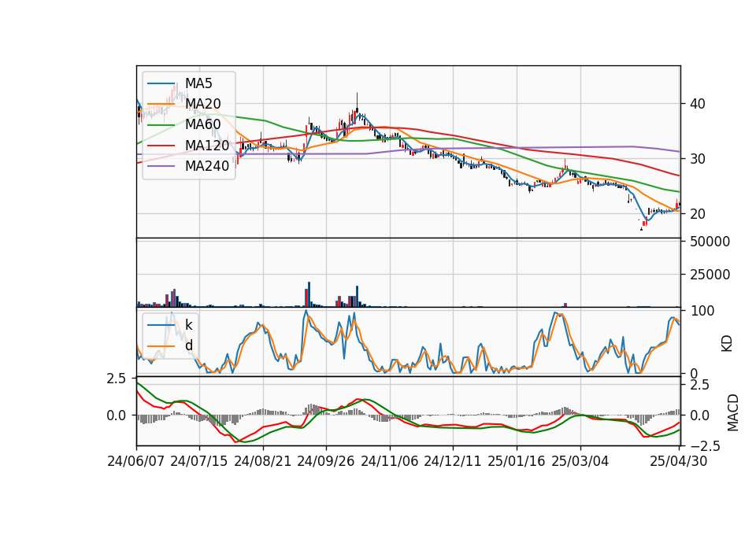Click the 24/06/07 date axis label
Screen dimensions: 756x543
point(136,461)
